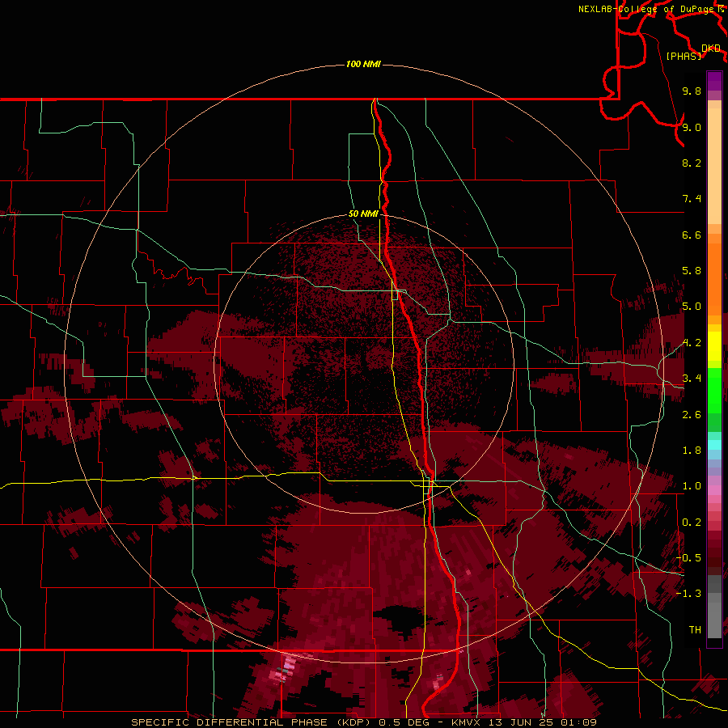The height and width of the screenshot is (728, 728).
Task: Pick the pale peach color bar segment
Action: (714, 166)
